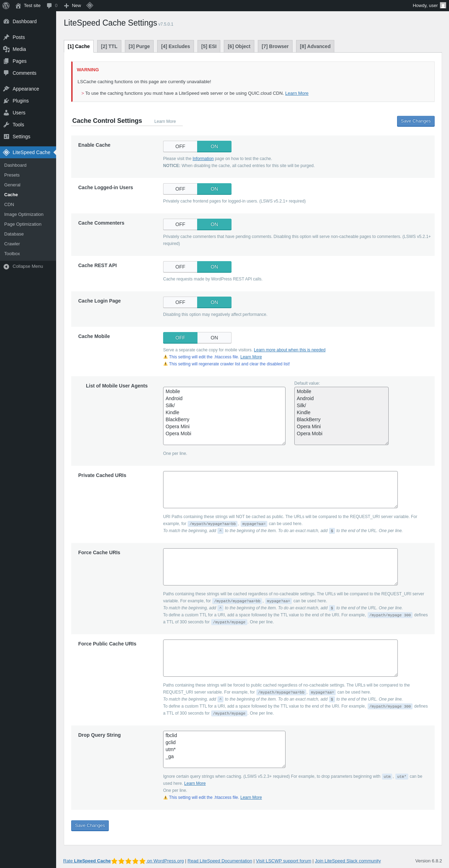Open the [7] Browser tab

pyautogui.click(x=275, y=46)
